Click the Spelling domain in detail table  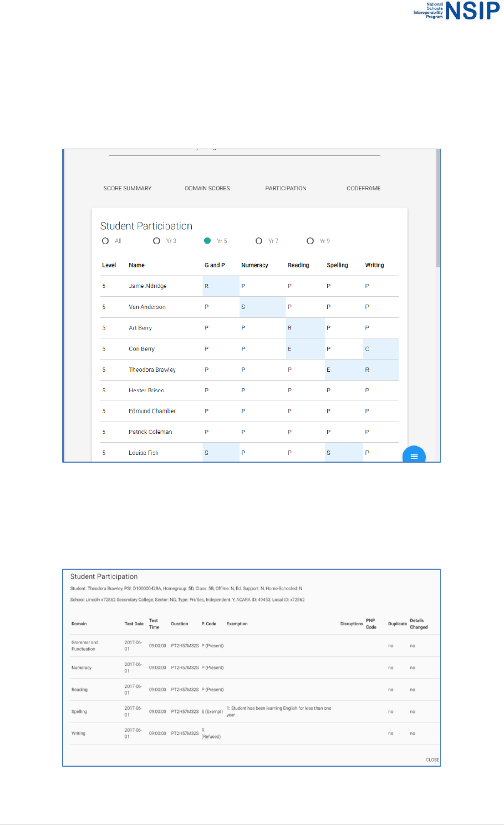tap(79, 711)
